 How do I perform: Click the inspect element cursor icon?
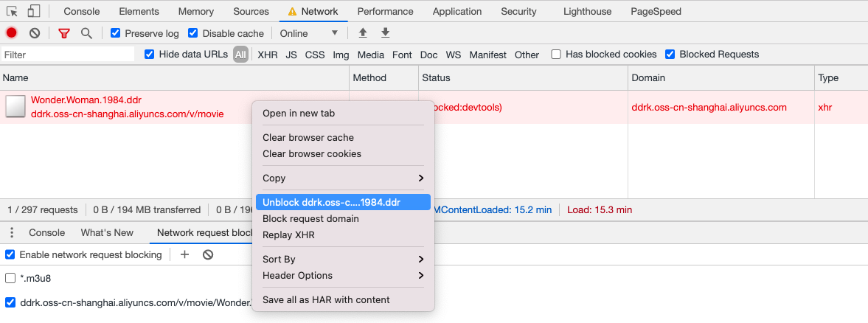(12, 11)
